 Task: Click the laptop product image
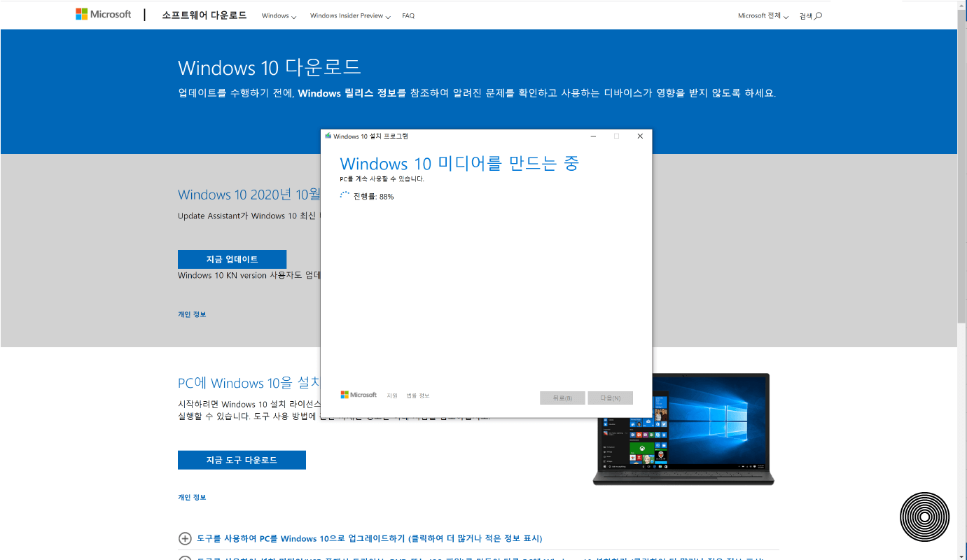[684, 429]
